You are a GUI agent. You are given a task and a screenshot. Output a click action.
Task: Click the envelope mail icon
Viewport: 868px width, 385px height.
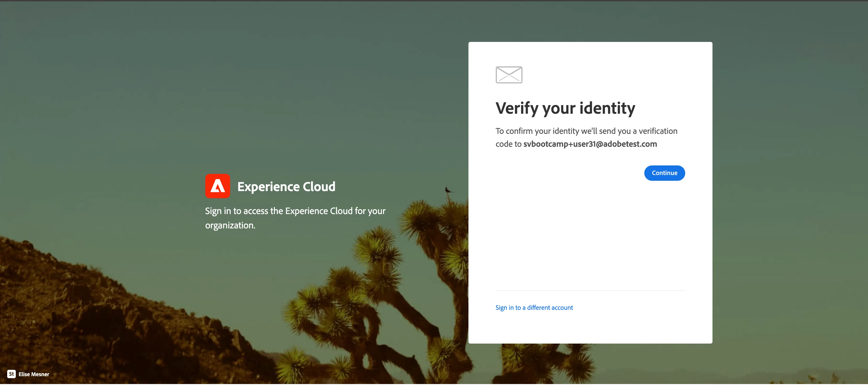[509, 75]
